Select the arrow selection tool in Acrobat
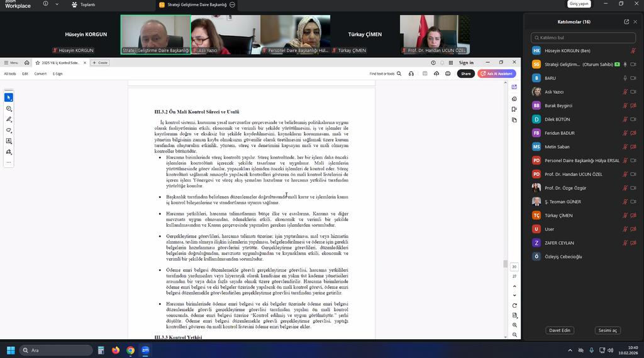The image size is (644, 358). [x=9, y=97]
